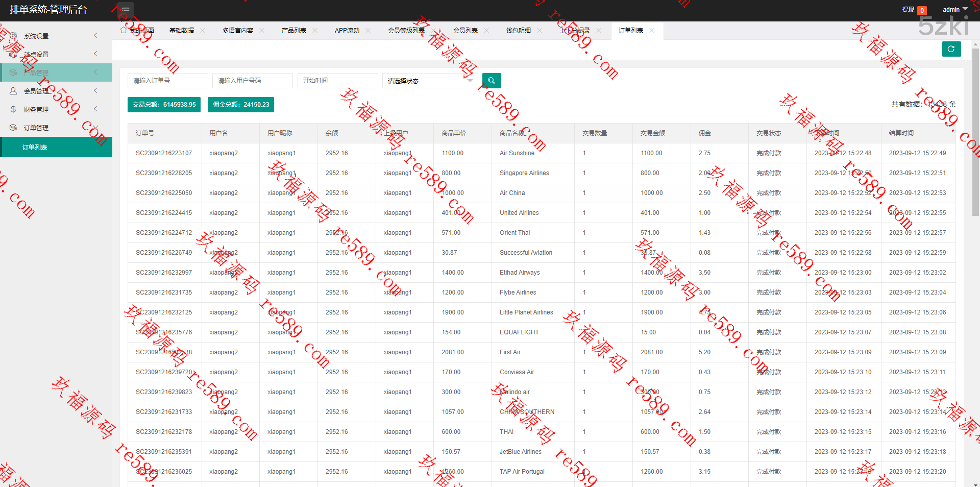Expand the 系统设置 sidebar chevron
Image resolution: width=980 pixels, height=487 pixels.
pyautogui.click(x=95, y=35)
